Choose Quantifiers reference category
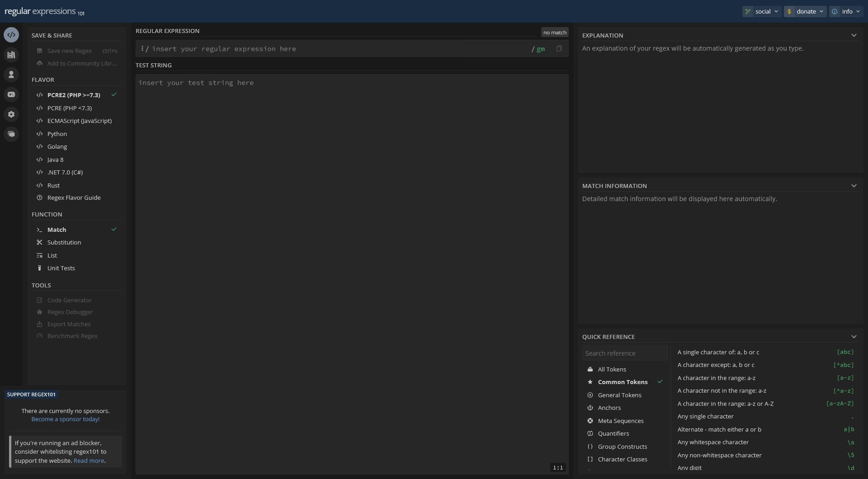This screenshot has width=868, height=479. pos(613,433)
